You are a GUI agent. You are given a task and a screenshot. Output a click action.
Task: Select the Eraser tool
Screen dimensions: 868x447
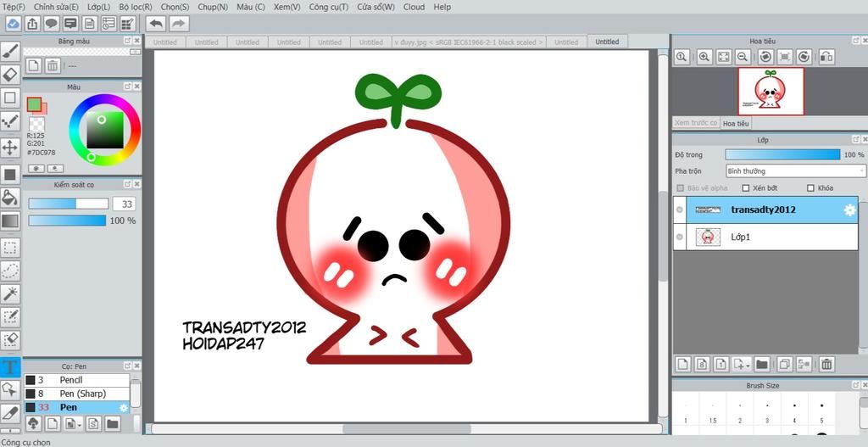(x=10, y=75)
